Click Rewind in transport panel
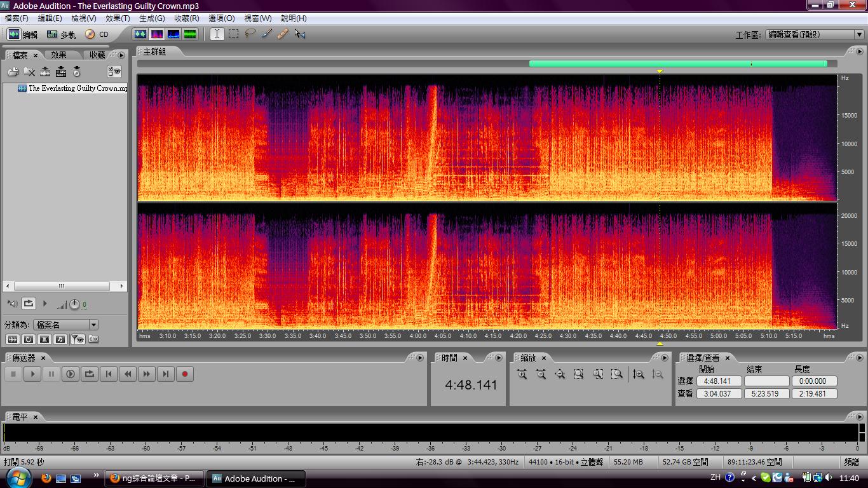 point(128,374)
